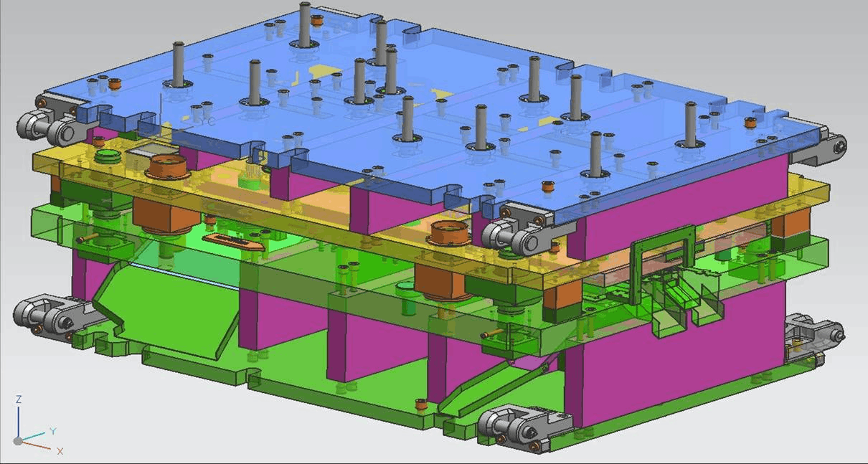868x464 pixels.
Task: Click the origin point of the coordinate triad
Action: pos(18,440)
